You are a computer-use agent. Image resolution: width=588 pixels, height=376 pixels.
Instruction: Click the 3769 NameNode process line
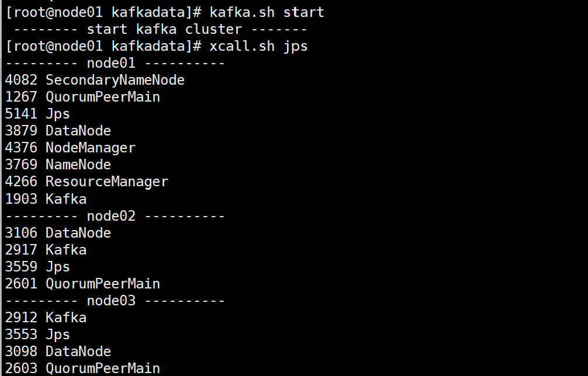58,165
